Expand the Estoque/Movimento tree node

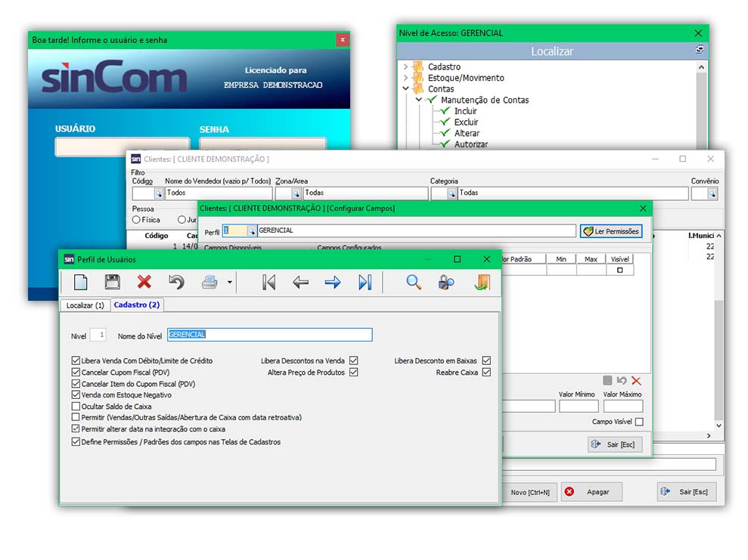tap(405, 78)
